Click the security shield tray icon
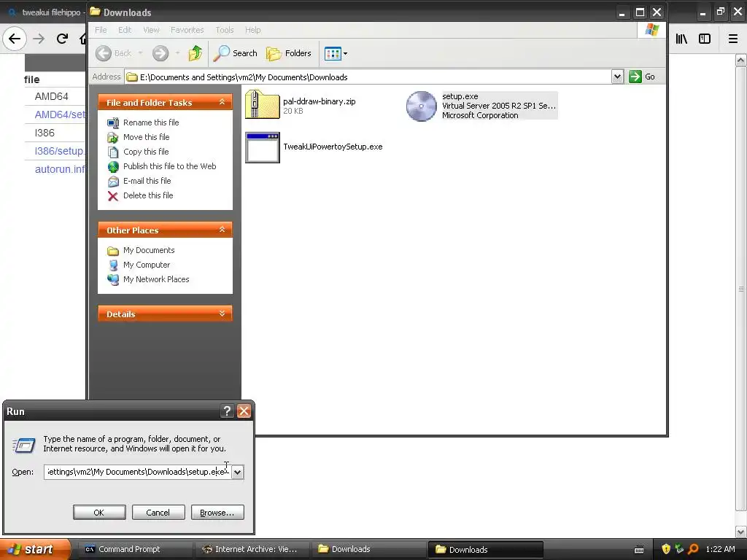This screenshot has height=560, width=747. click(x=666, y=549)
